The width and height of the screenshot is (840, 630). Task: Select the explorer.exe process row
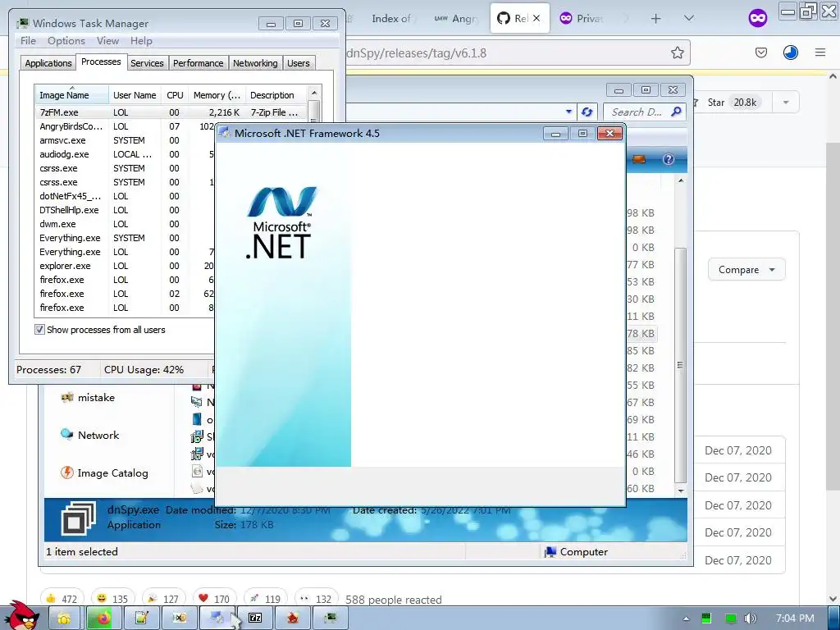125,266
